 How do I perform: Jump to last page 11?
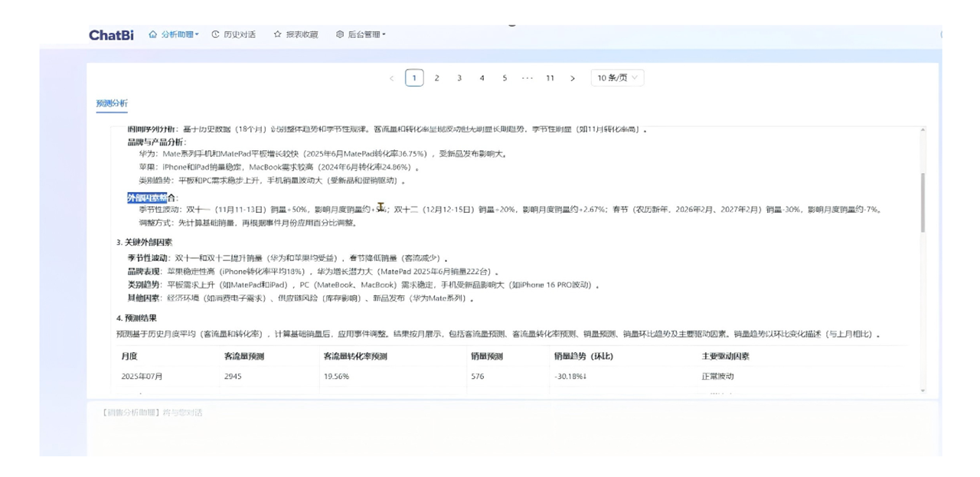550,78
